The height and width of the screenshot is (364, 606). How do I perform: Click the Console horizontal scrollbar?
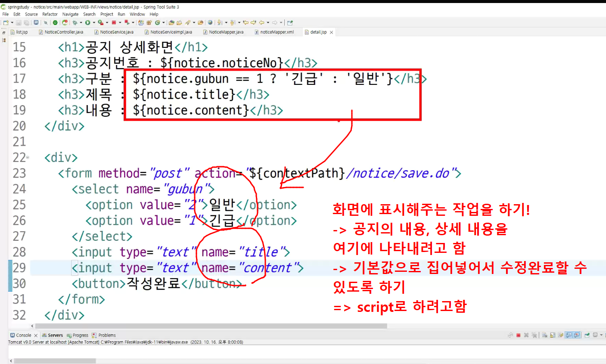click(55, 361)
